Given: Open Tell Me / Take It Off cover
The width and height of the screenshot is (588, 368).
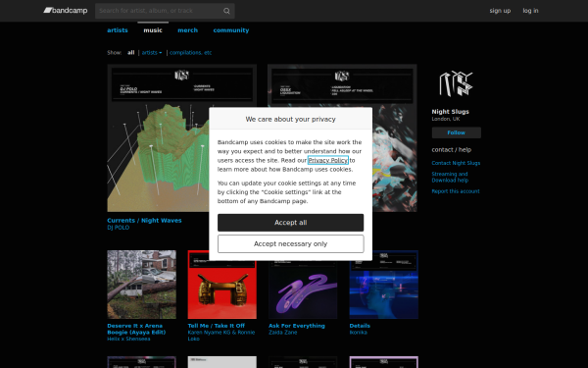Looking at the screenshot, I should (222, 285).
